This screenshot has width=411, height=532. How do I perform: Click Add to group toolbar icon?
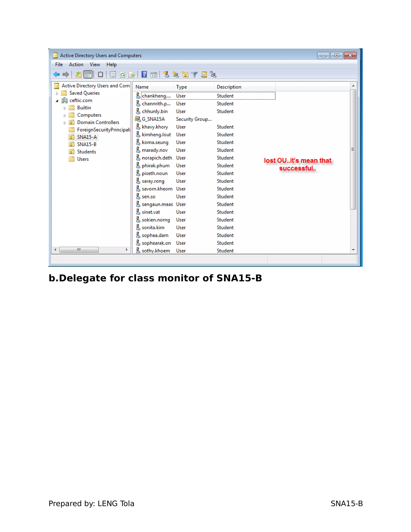213,74
